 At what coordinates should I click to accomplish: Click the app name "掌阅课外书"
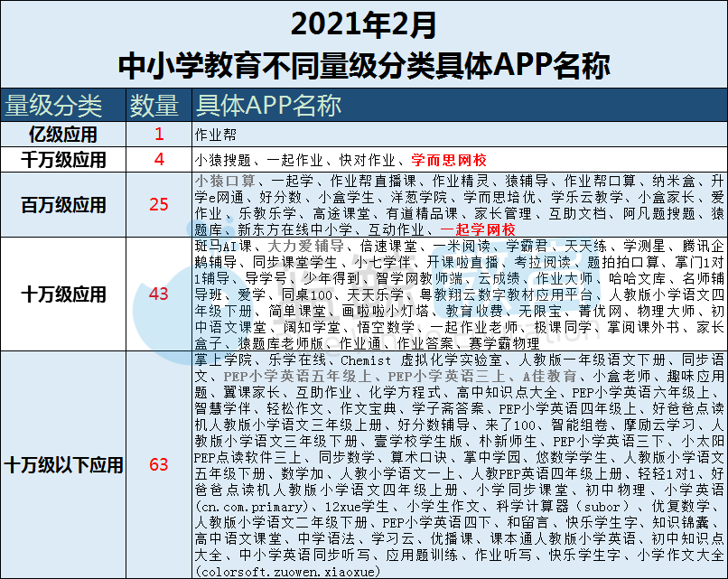[x=644, y=327]
